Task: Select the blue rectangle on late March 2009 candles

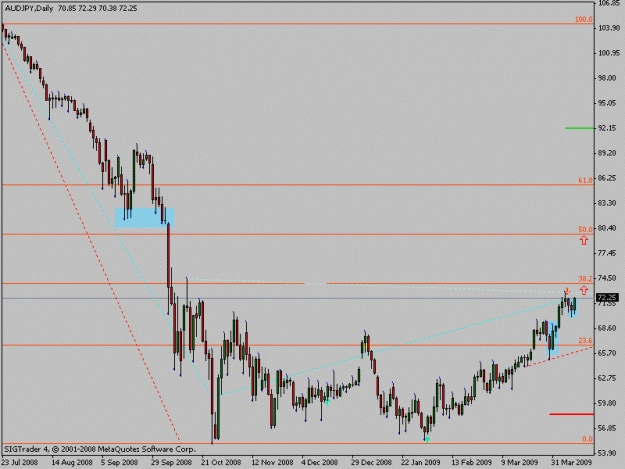Action: coord(552,338)
